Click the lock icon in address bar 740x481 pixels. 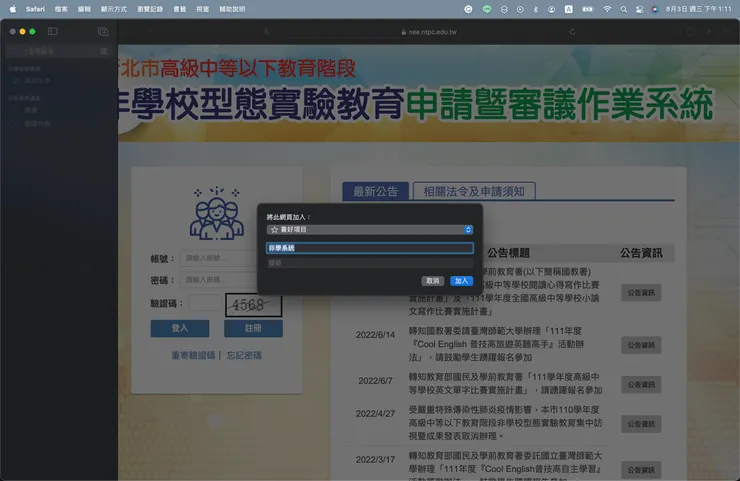[404, 32]
